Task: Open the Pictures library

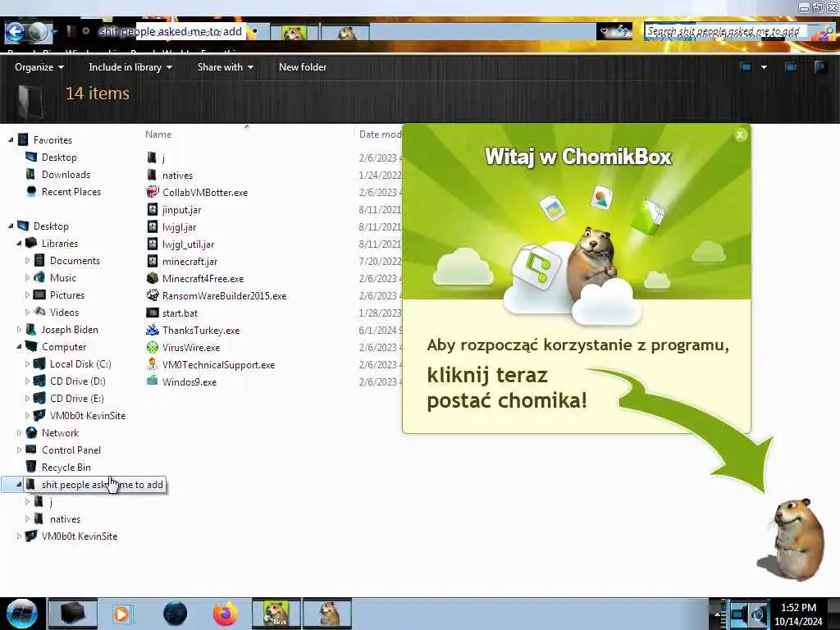Action: coord(67,295)
